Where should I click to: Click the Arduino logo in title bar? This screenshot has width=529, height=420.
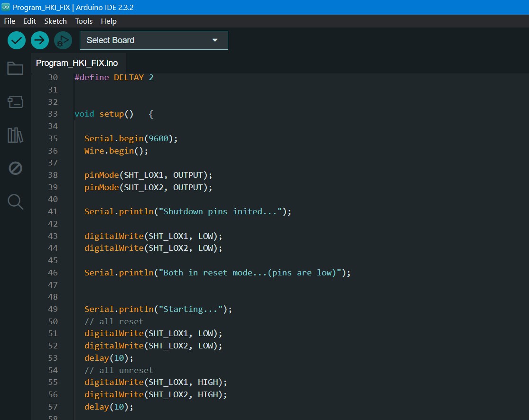click(6, 7)
